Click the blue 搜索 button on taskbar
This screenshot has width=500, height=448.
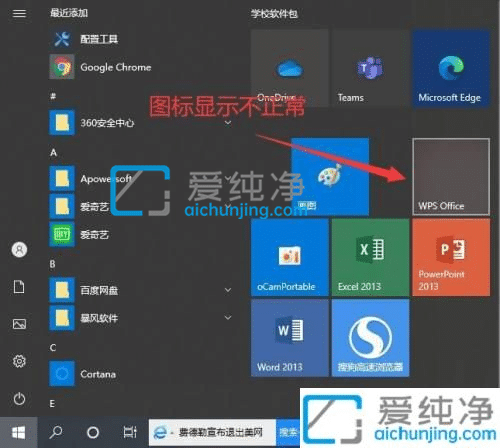pos(288,433)
